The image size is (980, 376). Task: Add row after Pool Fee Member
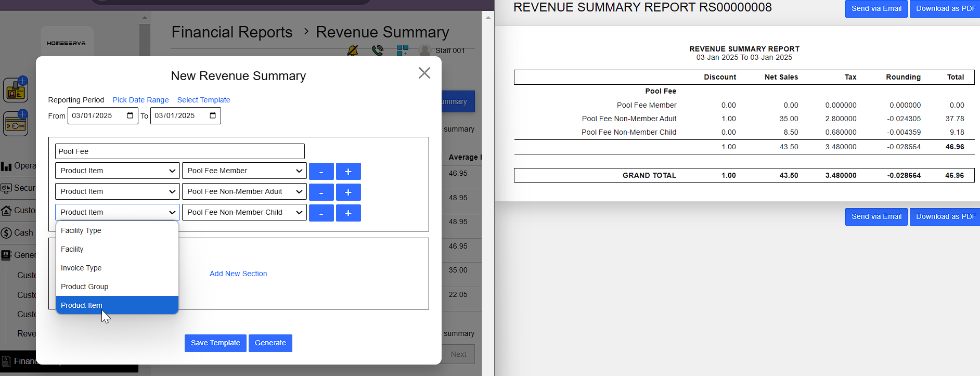(348, 171)
